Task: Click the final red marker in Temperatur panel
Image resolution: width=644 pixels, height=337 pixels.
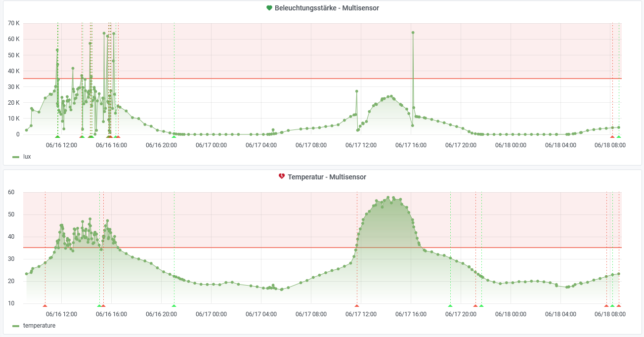Action: point(619,306)
